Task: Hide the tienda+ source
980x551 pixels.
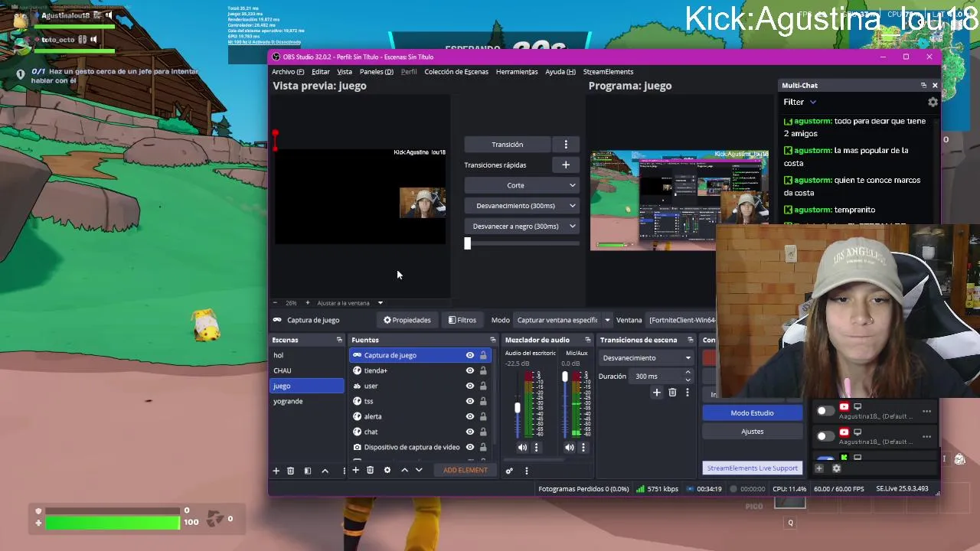Action: pos(470,370)
